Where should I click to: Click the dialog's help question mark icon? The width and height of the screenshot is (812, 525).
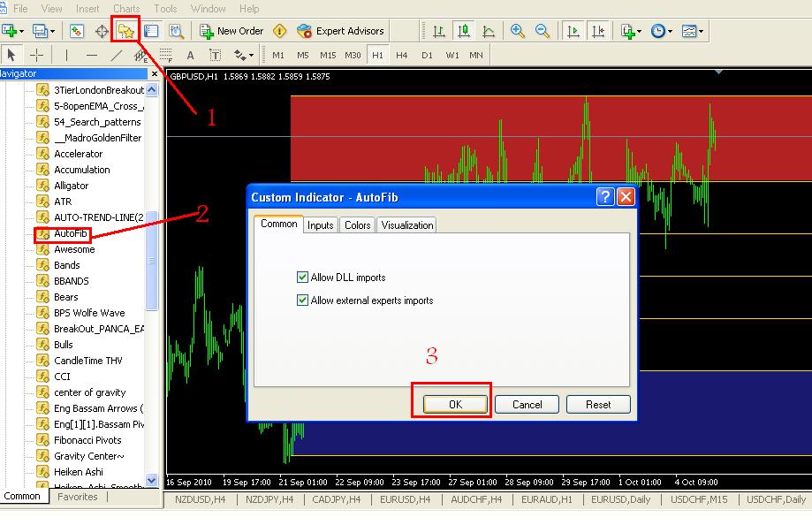coord(605,197)
